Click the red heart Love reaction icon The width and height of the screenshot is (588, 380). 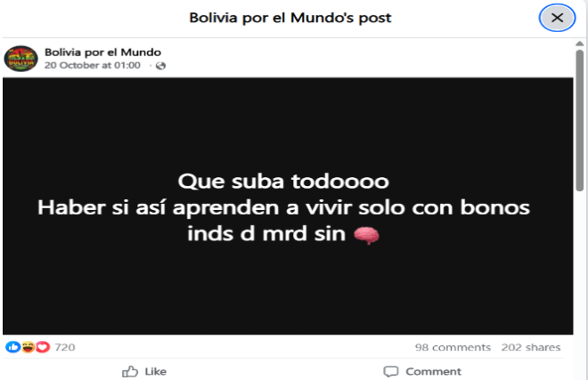coord(43,347)
